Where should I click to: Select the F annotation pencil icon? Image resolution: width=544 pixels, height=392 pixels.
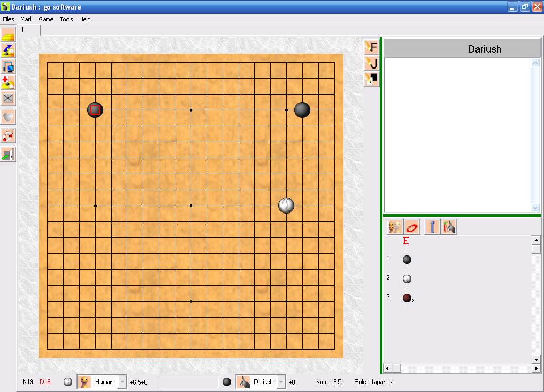(371, 47)
